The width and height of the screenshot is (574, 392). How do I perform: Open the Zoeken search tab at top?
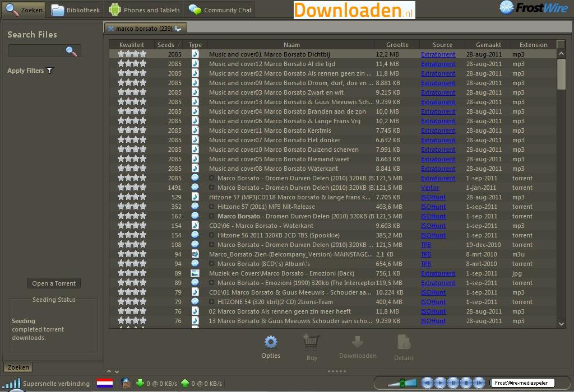(24, 10)
